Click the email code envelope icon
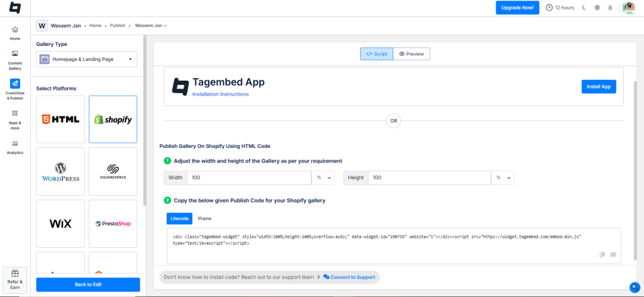Image resolution: width=644 pixels, height=297 pixels. point(613,255)
